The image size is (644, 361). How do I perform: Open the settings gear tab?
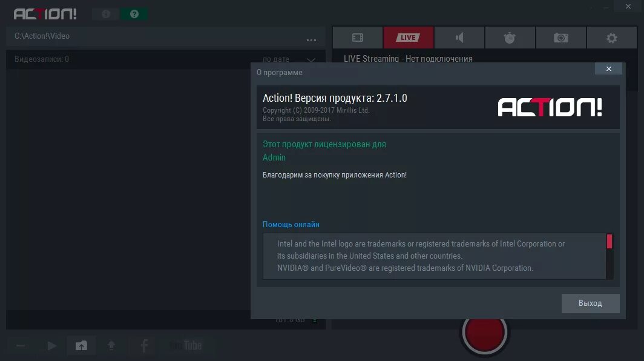pos(612,38)
